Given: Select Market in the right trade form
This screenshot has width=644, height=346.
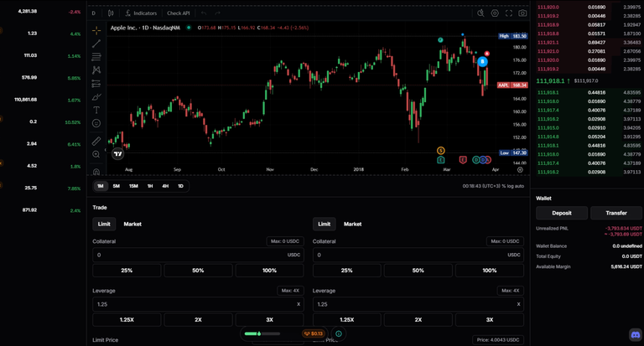Looking at the screenshot, I should 352,224.
